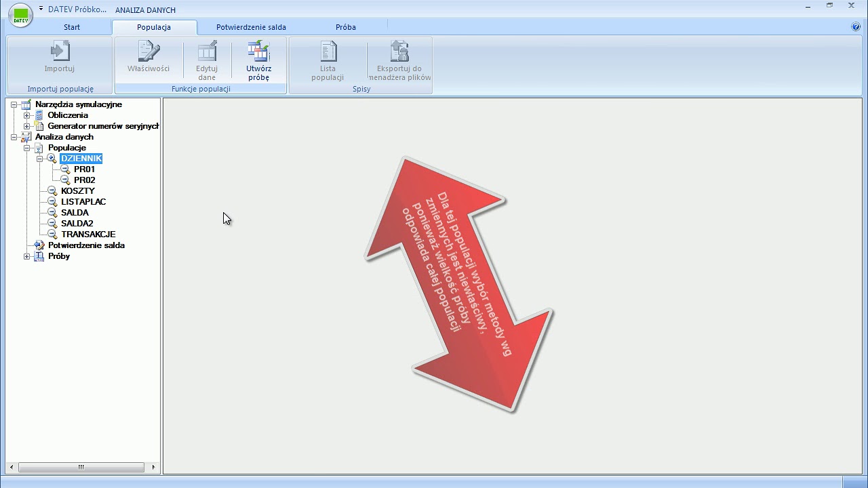Click the Populacje folder icon
This screenshot has height=488, width=868.
tap(39, 148)
